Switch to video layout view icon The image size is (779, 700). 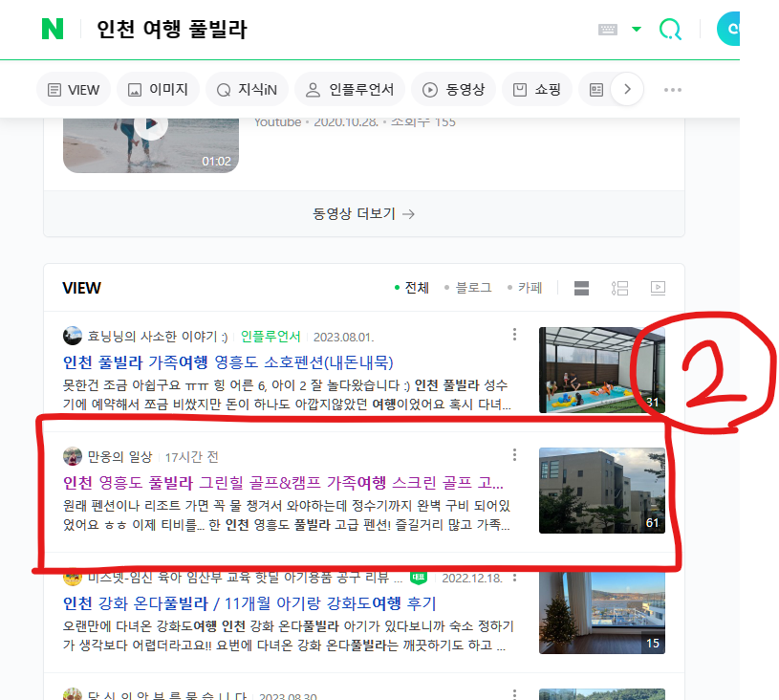658,288
